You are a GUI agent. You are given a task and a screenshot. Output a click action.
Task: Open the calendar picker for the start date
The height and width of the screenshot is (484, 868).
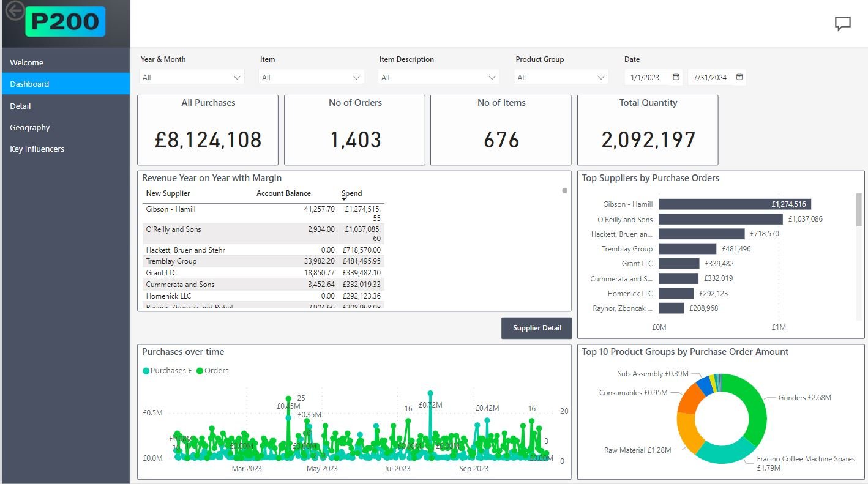676,77
